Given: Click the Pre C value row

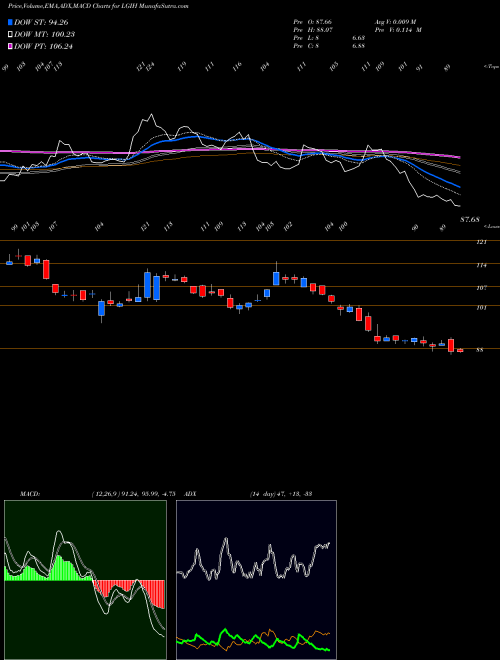Looking at the screenshot, I should [329, 46].
